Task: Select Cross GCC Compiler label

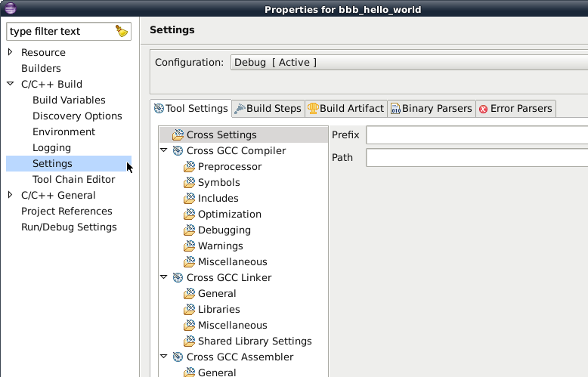Action: (x=237, y=150)
